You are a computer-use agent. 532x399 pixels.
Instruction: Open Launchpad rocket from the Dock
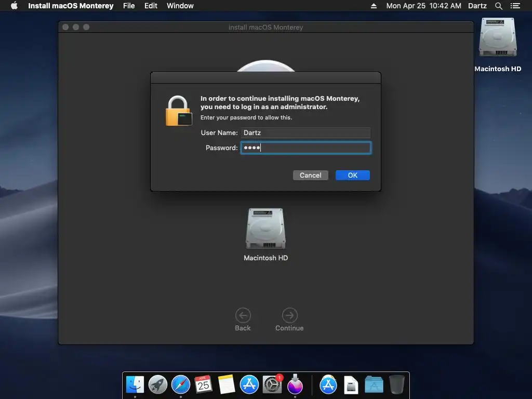(x=158, y=385)
